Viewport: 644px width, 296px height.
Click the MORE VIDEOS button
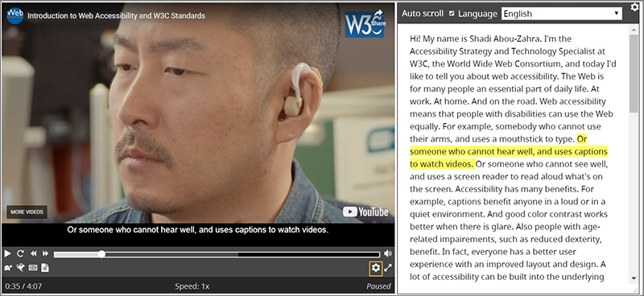tap(27, 212)
